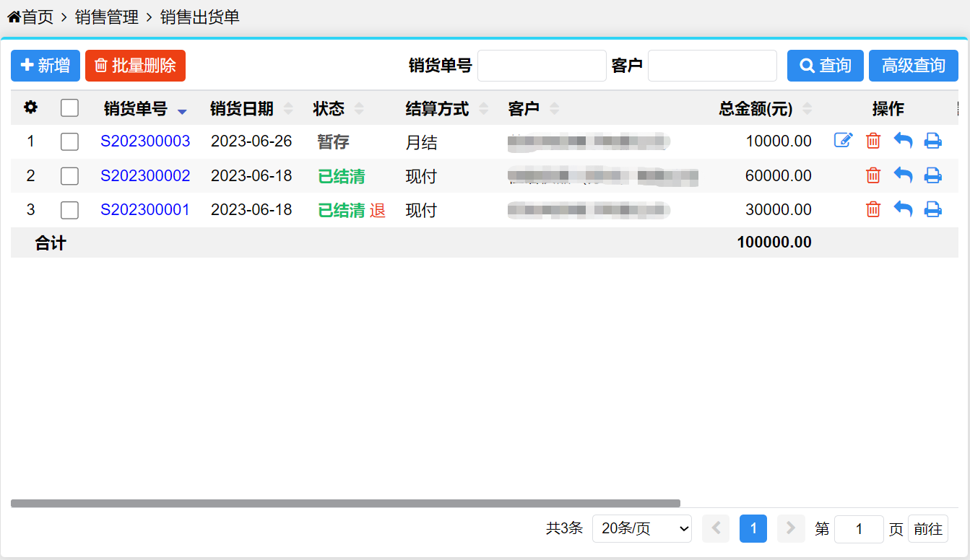Click the 30000.00 amount cell
970x560 pixels.
(779, 209)
